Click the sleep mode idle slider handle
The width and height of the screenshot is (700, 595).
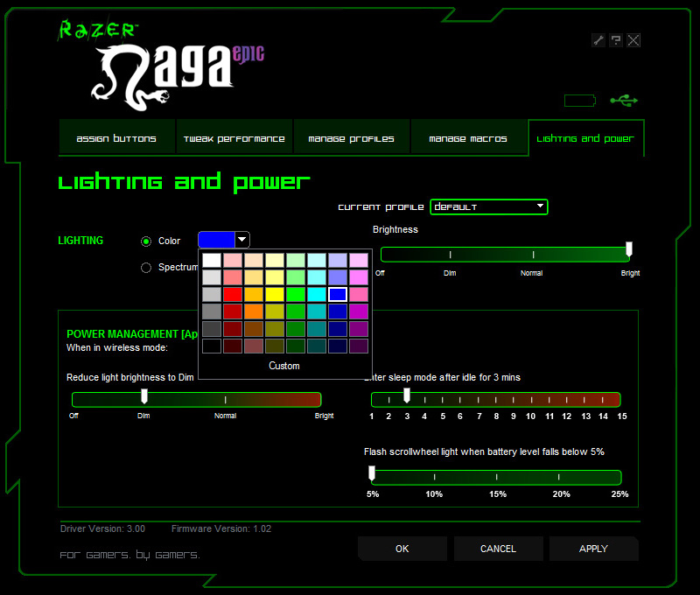coord(407,395)
